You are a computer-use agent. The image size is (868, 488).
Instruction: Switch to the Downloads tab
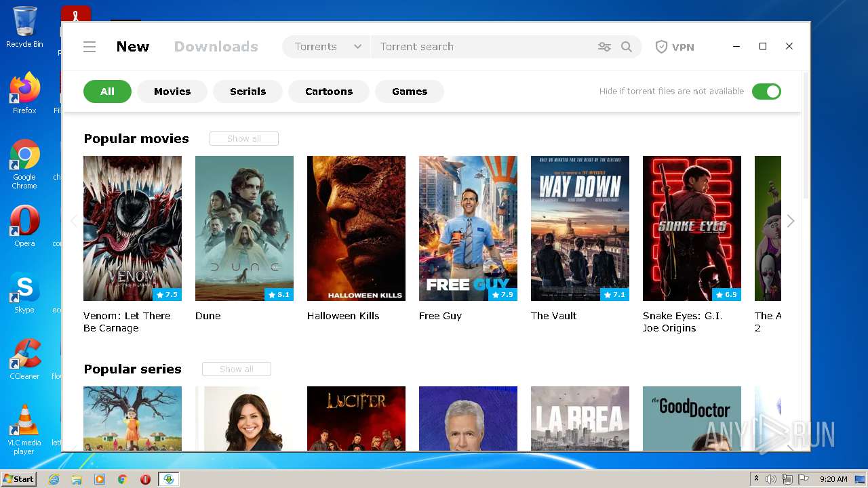[x=216, y=47]
